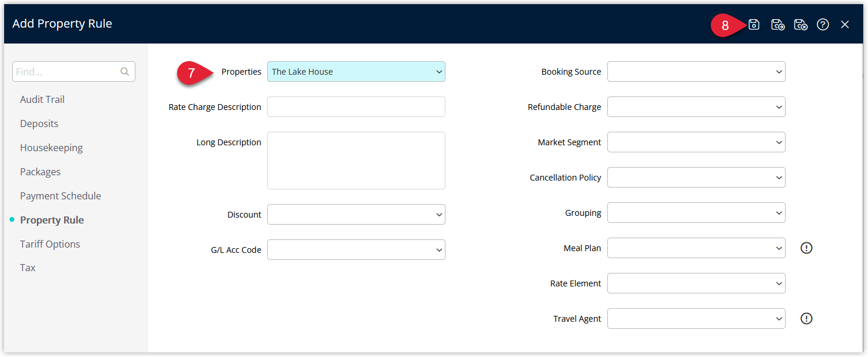Image resolution: width=868 pixels, height=357 pixels.
Task: Open the Meal Plan dropdown
Action: [x=696, y=248]
